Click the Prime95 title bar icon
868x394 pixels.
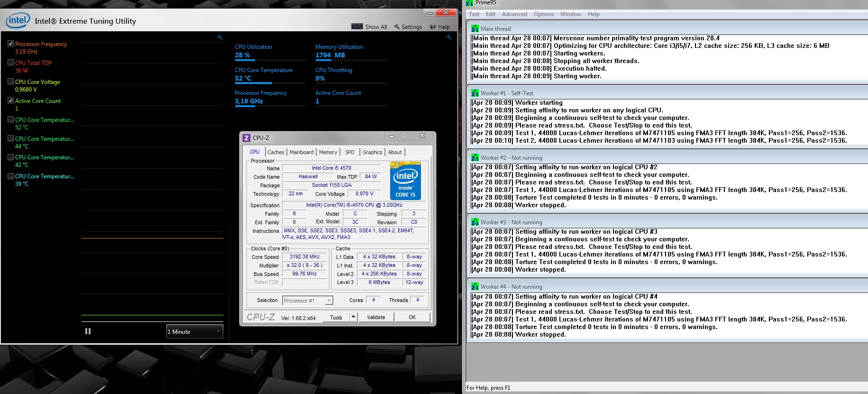coord(469,3)
